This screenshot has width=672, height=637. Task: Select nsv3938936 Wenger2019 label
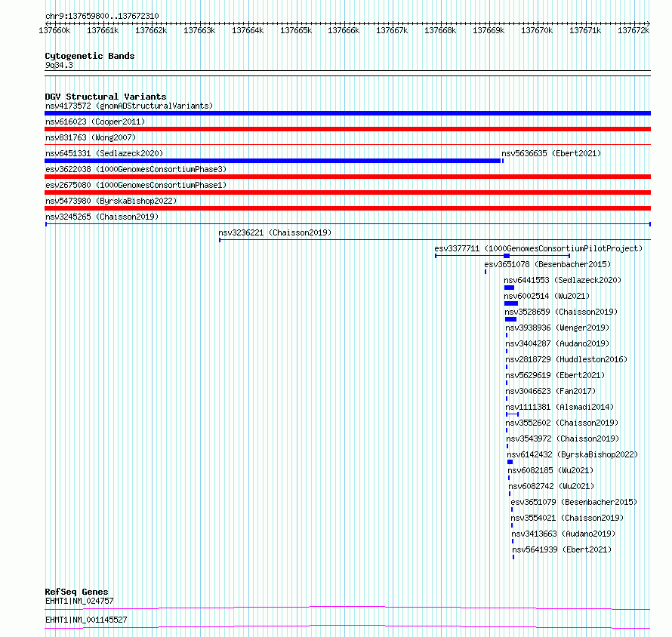click(557, 328)
